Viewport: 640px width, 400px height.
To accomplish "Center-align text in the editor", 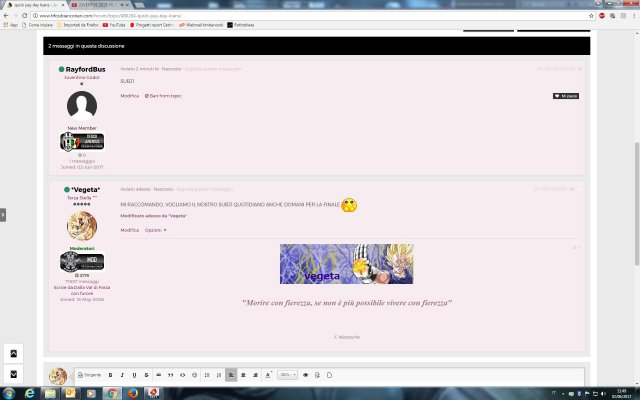I will pos(243,375).
